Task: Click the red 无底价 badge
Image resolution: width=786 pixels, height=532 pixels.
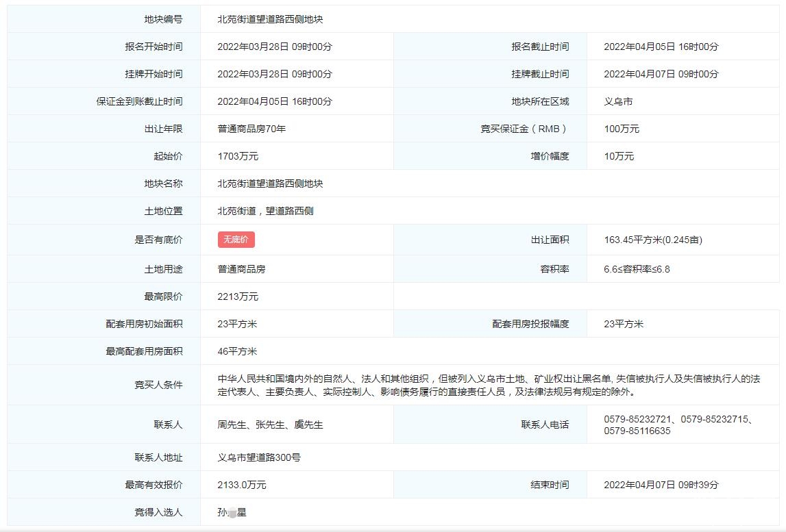Action: click(236, 240)
